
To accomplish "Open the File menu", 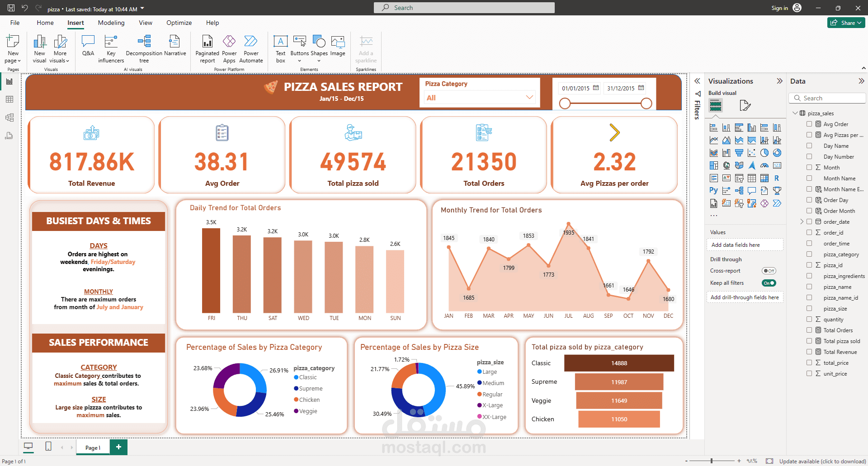I will tap(15, 23).
